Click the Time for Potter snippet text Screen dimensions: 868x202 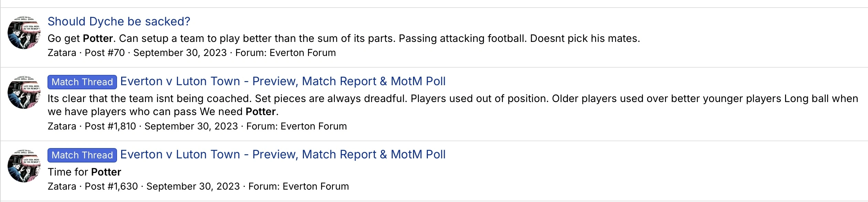84,172
